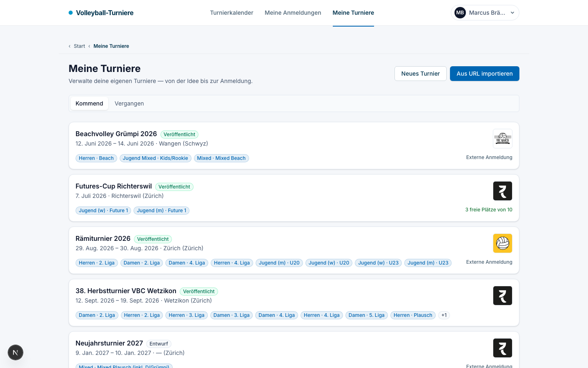Click the Veröffentlicht badge on Rämiturnier 2026
588x368 pixels.
point(153,239)
